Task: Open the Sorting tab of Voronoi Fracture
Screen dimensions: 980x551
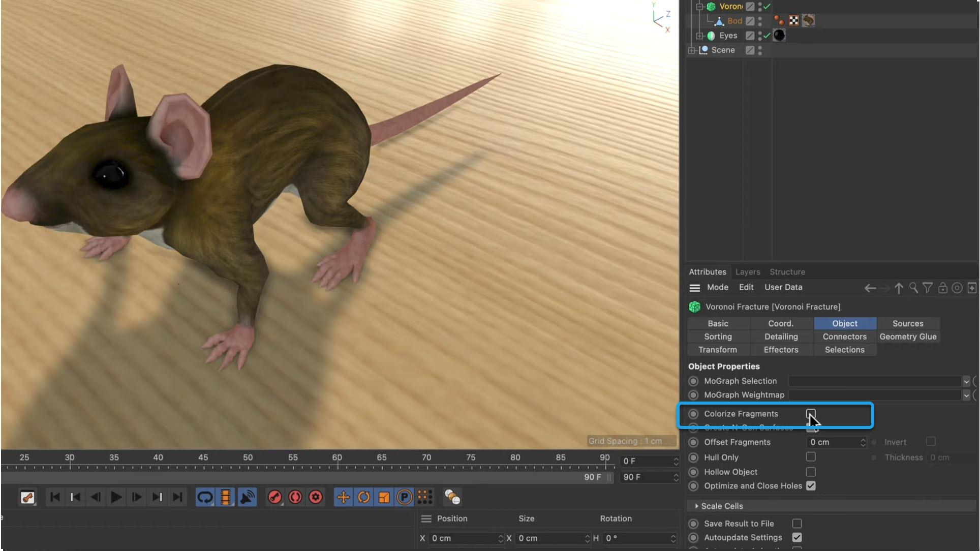Action: (x=718, y=336)
